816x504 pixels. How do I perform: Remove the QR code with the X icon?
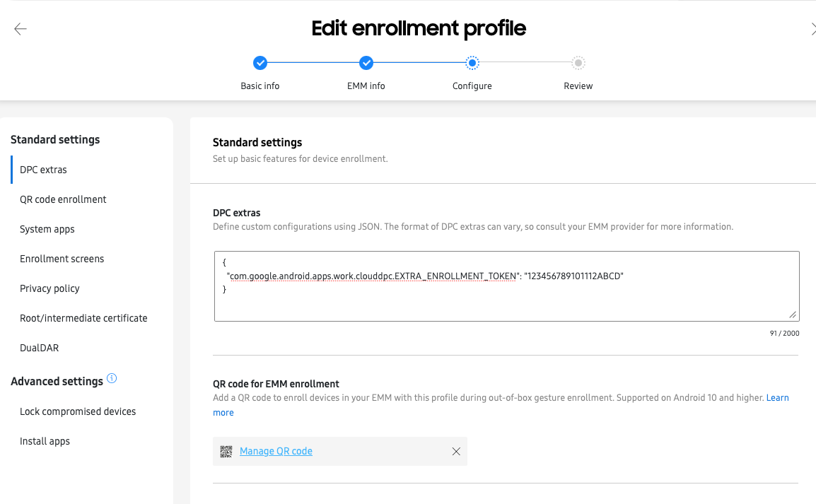(456, 452)
